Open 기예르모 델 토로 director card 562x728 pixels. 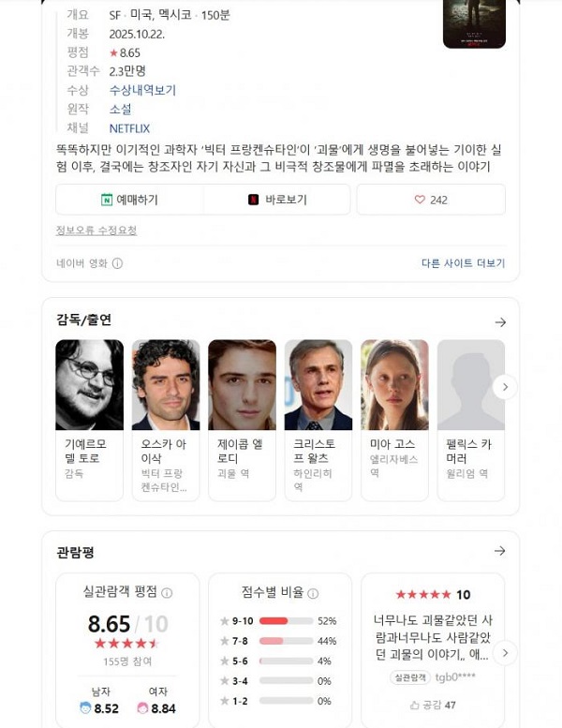point(90,420)
